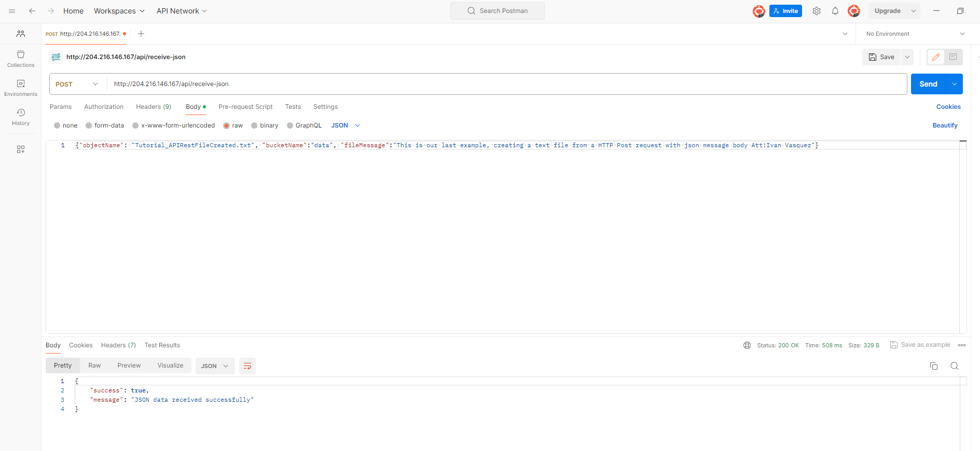The height and width of the screenshot is (451, 980).
Task: Open the request Headers (9) tab
Action: [x=154, y=107]
